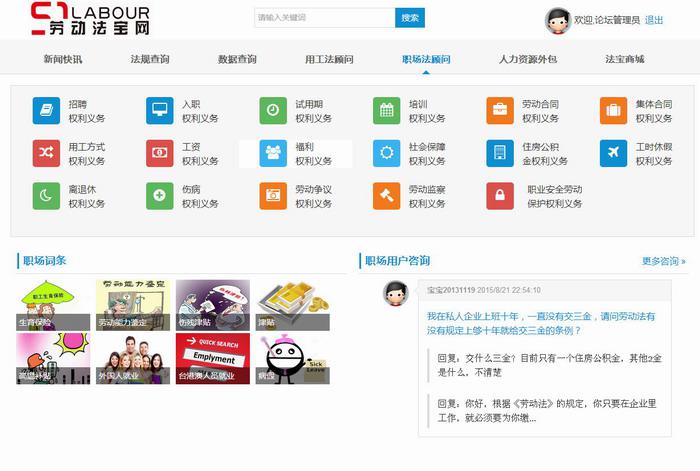Click the 培训 calendar icon
This screenshot has width=700, height=471.
coord(387,110)
